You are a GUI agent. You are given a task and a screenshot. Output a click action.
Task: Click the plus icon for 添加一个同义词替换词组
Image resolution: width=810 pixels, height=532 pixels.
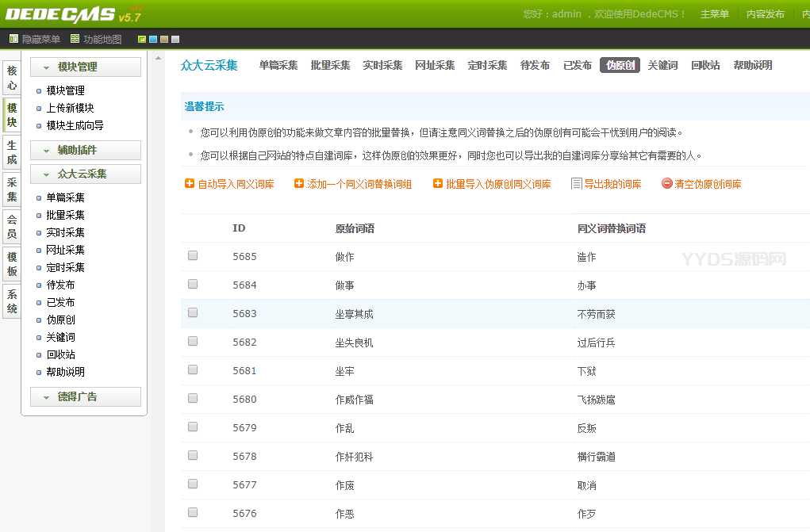point(299,183)
